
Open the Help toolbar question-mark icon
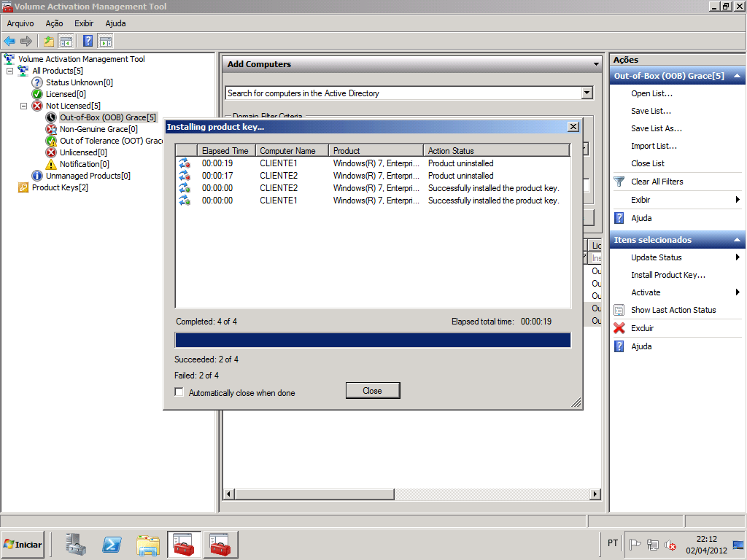88,42
